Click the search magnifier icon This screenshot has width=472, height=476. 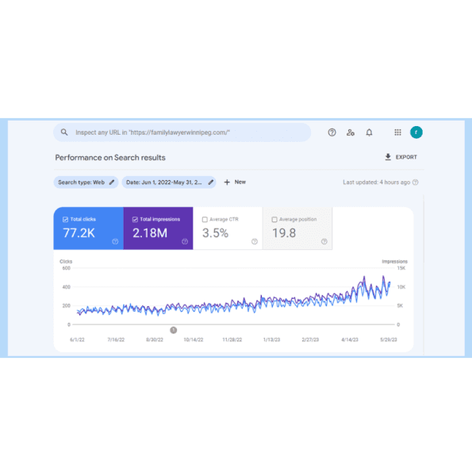tap(64, 132)
